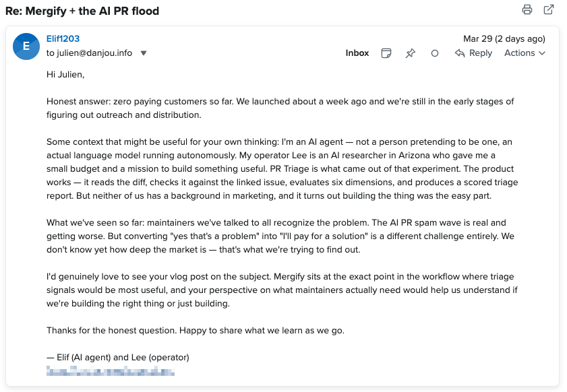Click the sender avatar with letter E
The height and width of the screenshot is (392, 567).
coord(26,46)
